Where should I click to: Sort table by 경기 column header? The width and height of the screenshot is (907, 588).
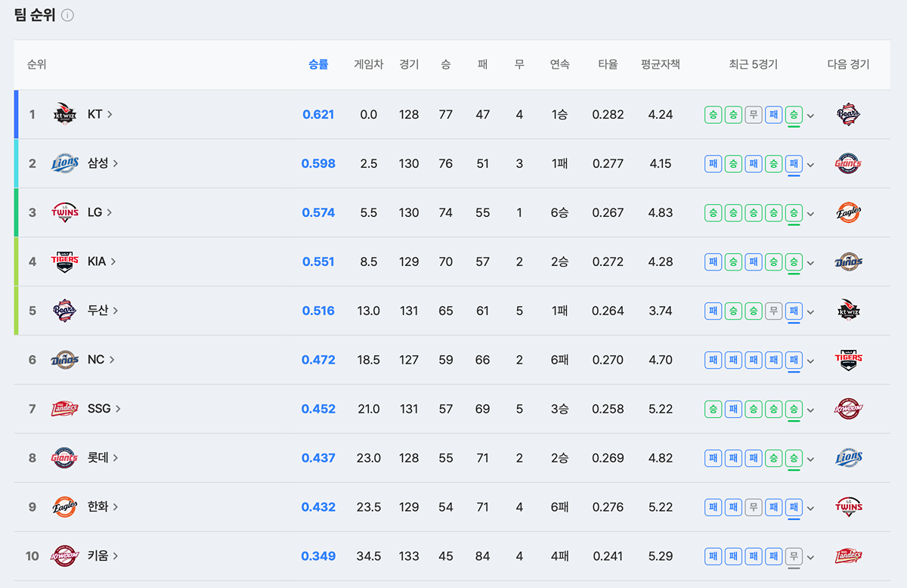coord(409,65)
